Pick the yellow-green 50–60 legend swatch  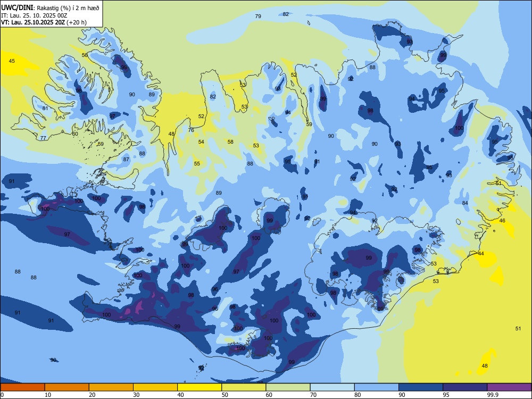coord(244,387)
